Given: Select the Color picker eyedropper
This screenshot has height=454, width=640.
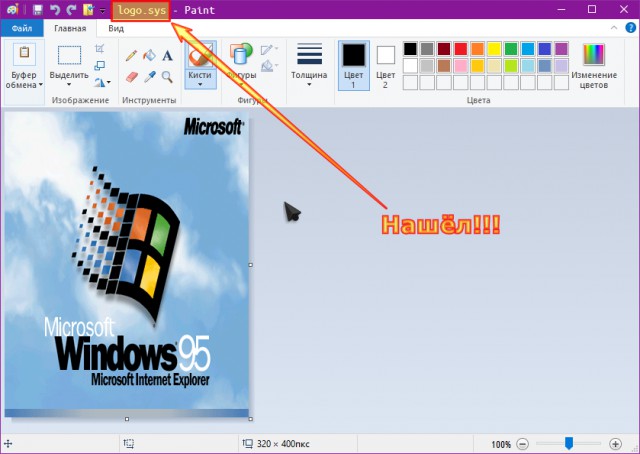Looking at the screenshot, I should 150,77.
